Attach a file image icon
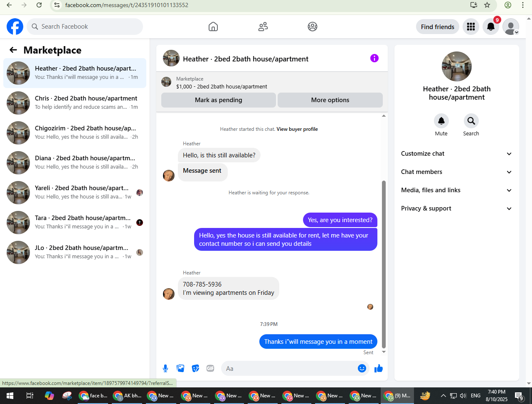This screenshot has width=532, height=404. click(x=180, y=368)
